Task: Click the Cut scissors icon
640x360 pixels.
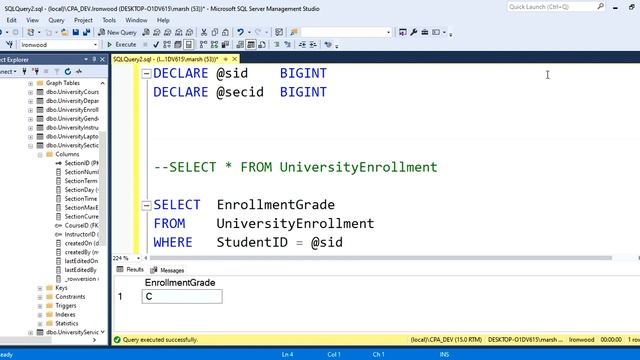Action: (x=204, y=32)
